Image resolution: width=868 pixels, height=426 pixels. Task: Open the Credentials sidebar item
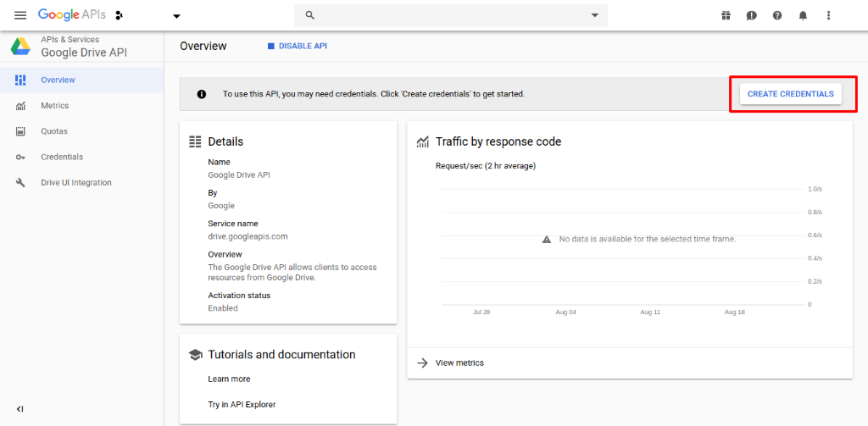[x=62, y=157]
